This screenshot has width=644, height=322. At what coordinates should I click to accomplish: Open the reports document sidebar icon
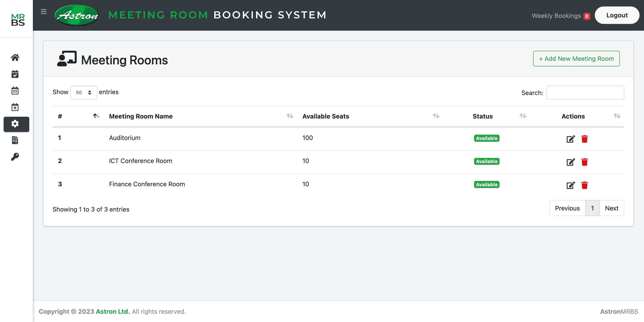click(15, 140)
